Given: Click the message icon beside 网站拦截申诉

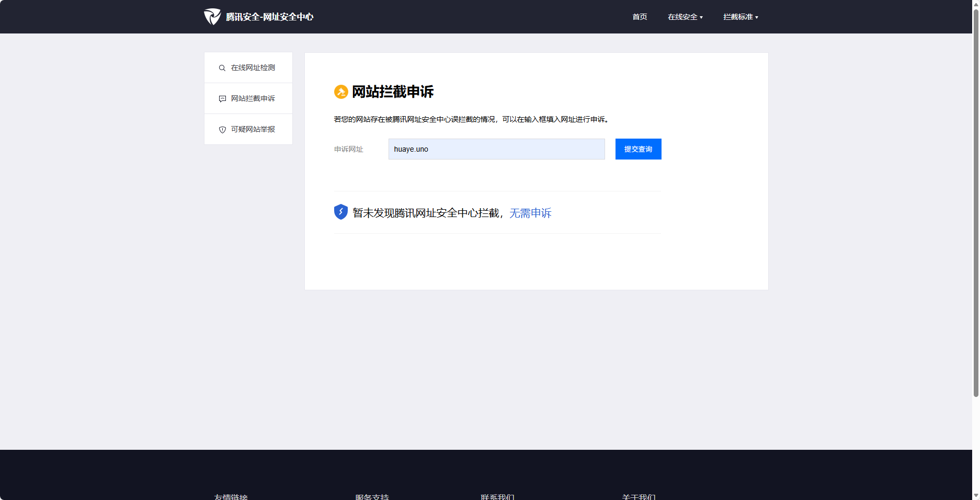Looking at the screenshot, I should click(222, 99).
